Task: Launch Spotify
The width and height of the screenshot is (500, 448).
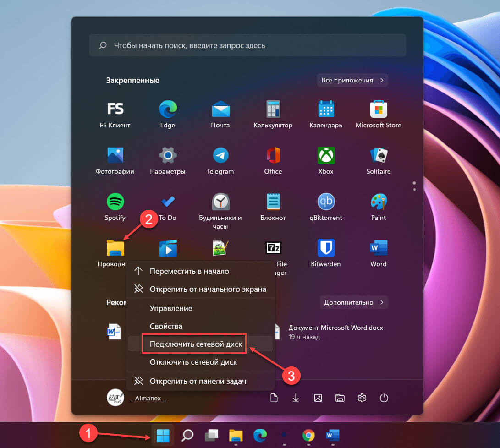Action: coord(115,207)
